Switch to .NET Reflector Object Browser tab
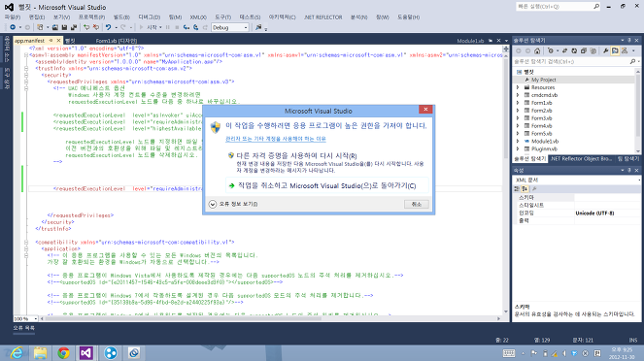The height and width of the screenshot is (361, 644). (x=581, y=159)
